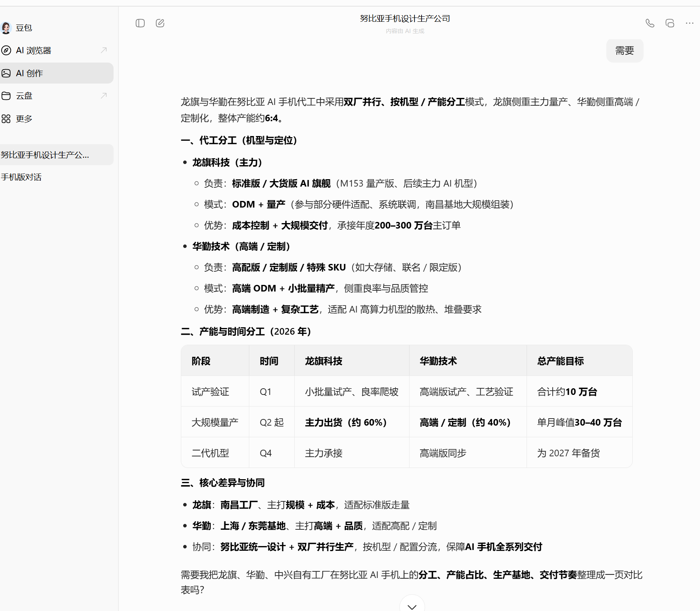Click the 豆包 avatar icon
This screenshot has width=700, height=611.
[6, 28]
